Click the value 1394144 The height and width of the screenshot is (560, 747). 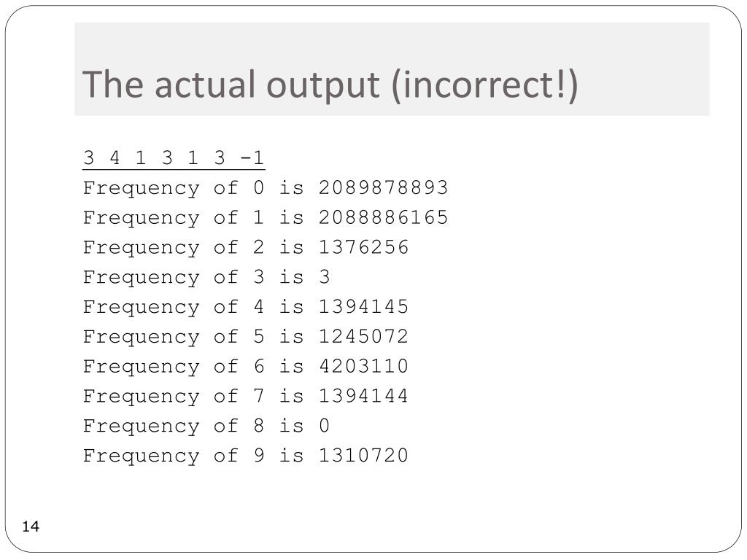(x=363, y=396)
